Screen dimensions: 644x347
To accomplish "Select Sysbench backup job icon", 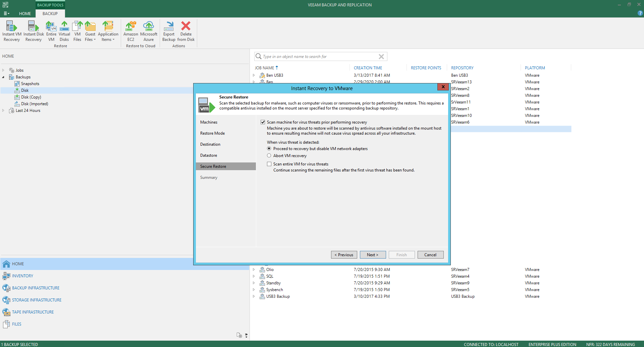I will tap(262, 290).
